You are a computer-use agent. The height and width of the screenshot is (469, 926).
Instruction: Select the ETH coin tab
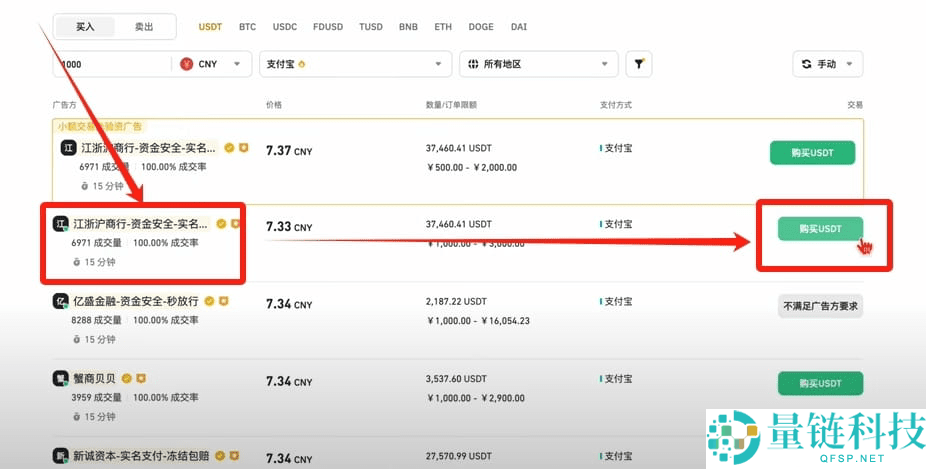pos(443,27)
